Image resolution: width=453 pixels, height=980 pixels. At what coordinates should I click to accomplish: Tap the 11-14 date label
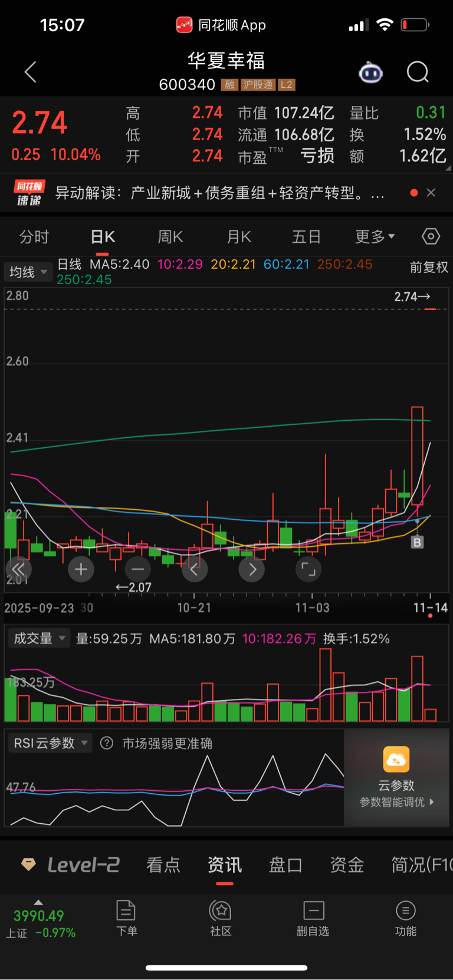pyautogui.click(x=430, y=608)
